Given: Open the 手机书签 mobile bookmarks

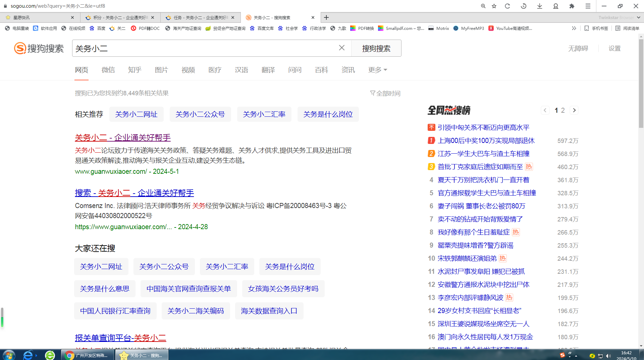Looking at the screenshot, I should 596,29.
